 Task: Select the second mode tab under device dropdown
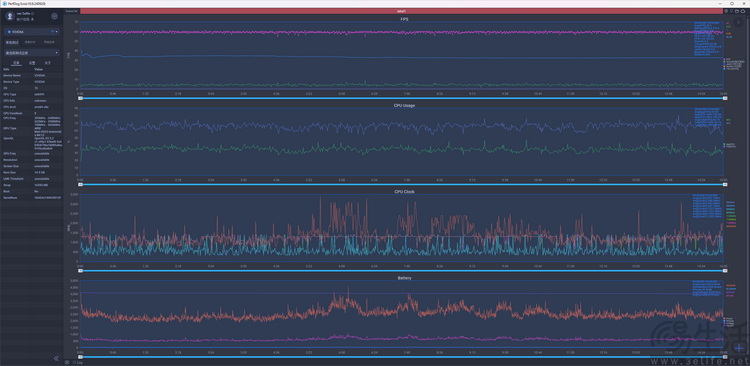point(30,42)
